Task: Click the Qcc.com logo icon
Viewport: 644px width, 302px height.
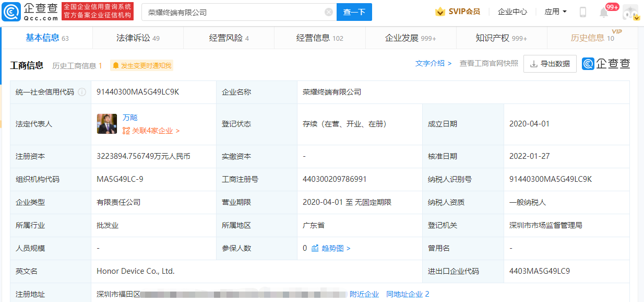Action: (x=11, y=11)
